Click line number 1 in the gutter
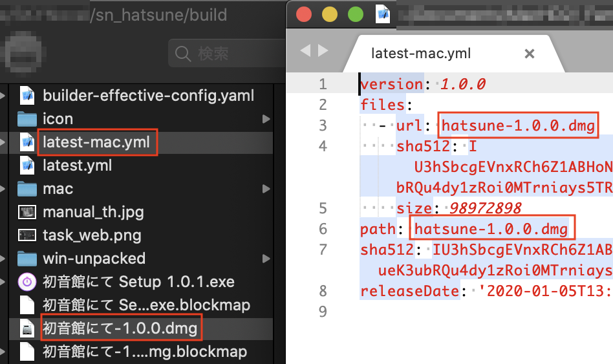The width and height of the screenshot is (613, 364). 323,84
